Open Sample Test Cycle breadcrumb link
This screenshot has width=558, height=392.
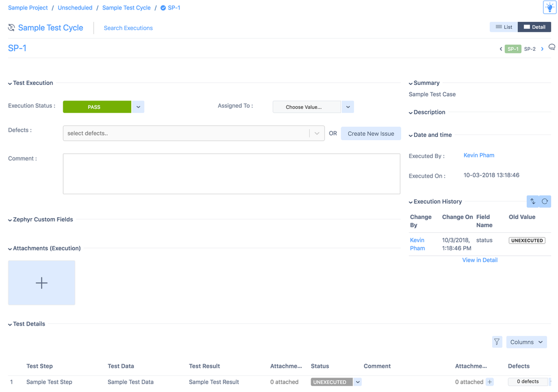[126, 8]
